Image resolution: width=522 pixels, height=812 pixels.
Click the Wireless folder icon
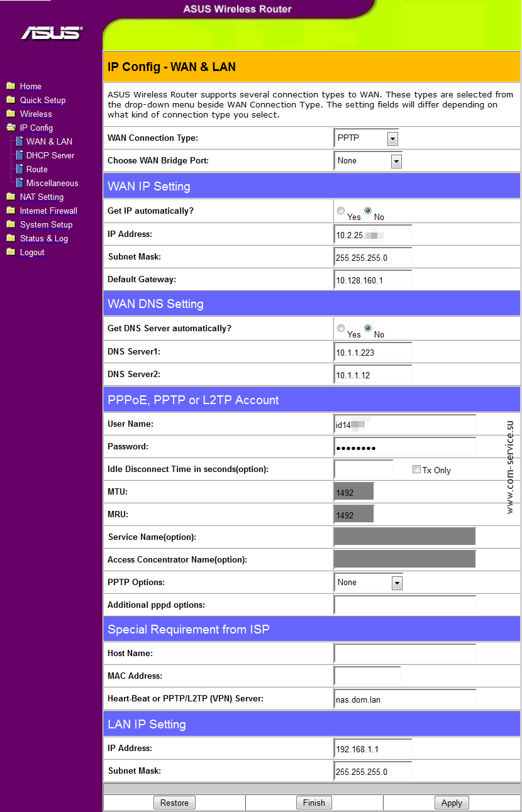tap(11, 114)
